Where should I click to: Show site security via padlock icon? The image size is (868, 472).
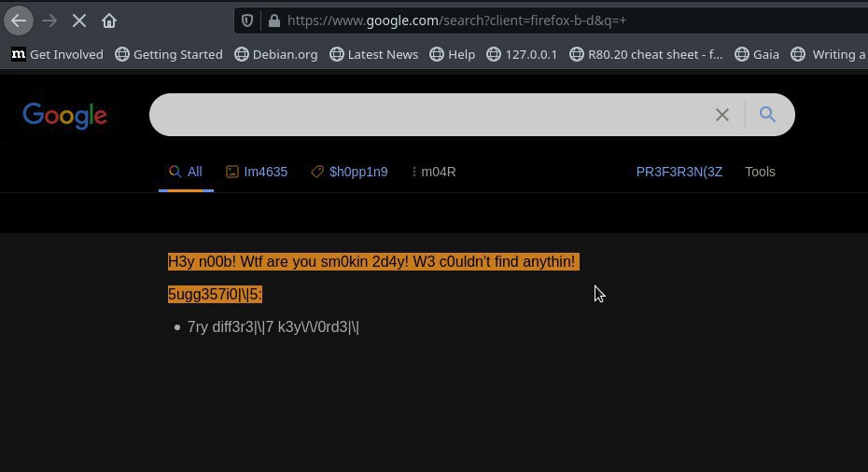pos(274,21)
